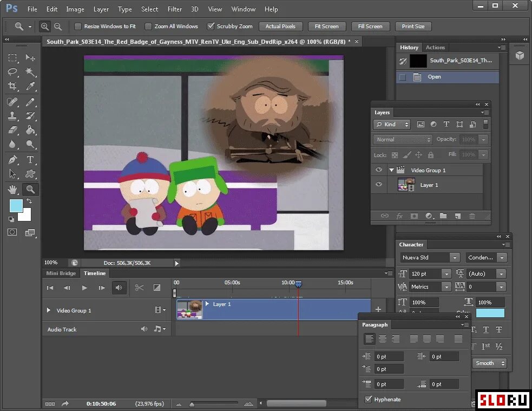
Task: Select the Crop tool
Action: click(x=12, y=86)
